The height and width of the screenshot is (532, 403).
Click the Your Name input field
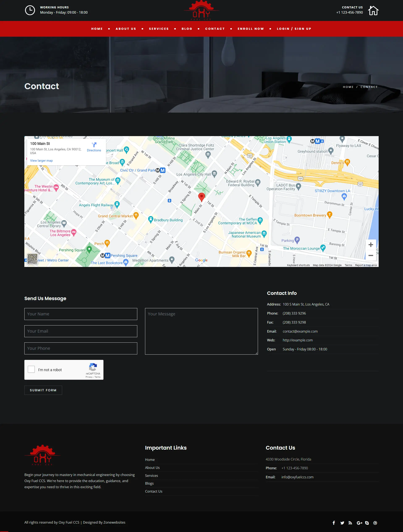80,314
